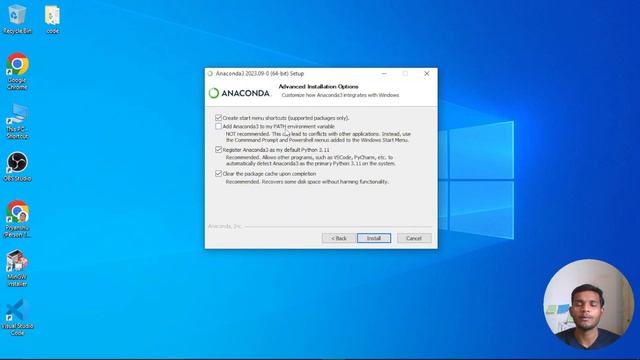640x360 pixels.
Task: Click Install to begin Anaconda installation
Action: 374,238
